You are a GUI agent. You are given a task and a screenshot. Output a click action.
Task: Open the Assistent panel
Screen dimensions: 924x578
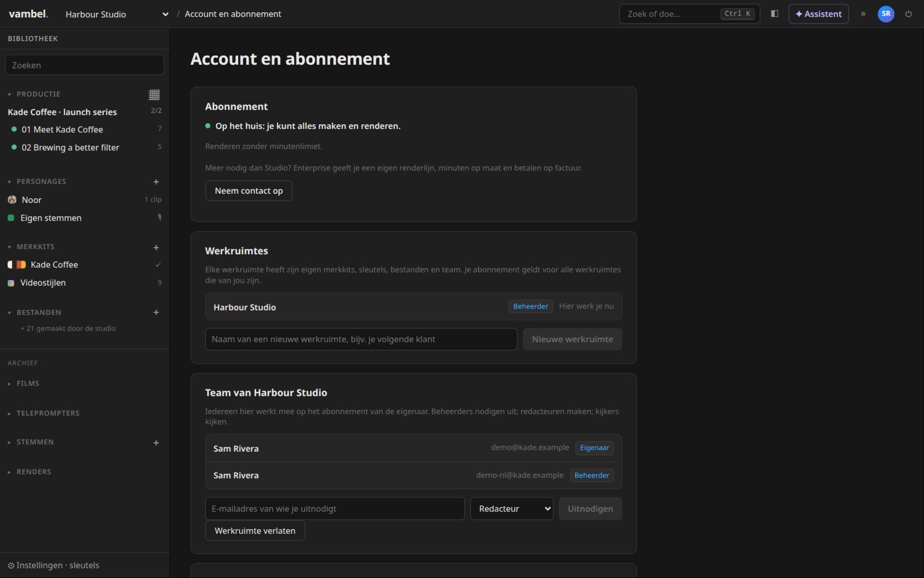(x=818, y=14)
